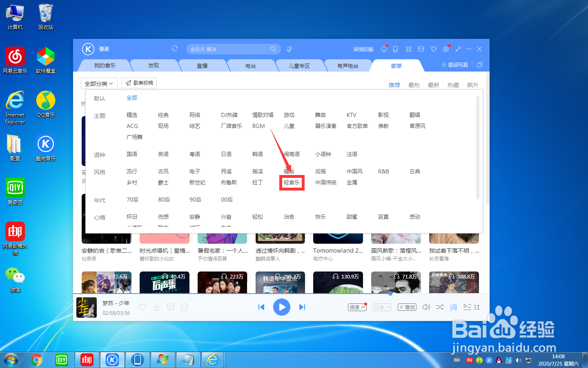This screenshot has width=588, height=368.
Task: Toggle shuffle play mode icon
Action: coord(440,307)
